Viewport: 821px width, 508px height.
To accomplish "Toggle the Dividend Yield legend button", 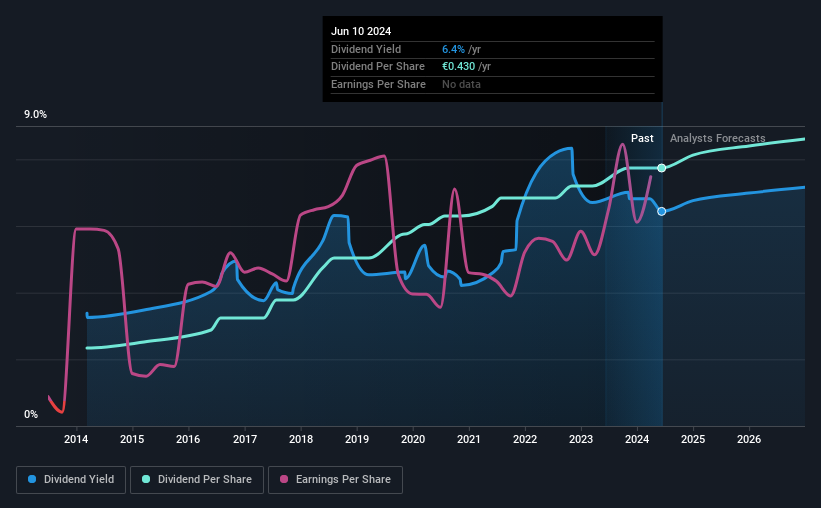I will coord(71,480).
